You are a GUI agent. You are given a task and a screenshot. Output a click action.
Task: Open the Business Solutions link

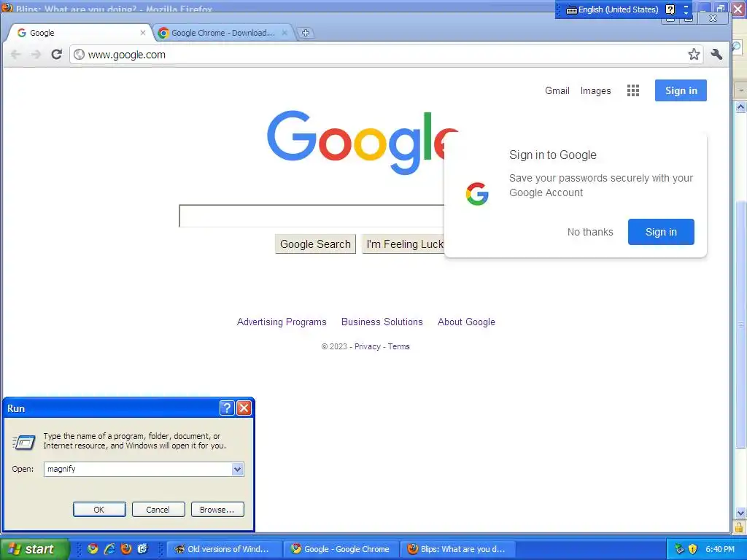[x=382, y=322]
